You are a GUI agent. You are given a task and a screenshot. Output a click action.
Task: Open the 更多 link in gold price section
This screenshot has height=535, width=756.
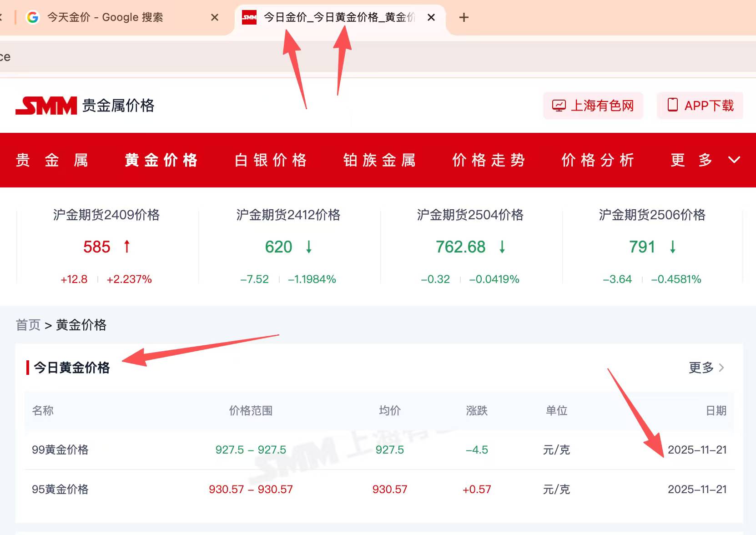(x=701, y=368)
